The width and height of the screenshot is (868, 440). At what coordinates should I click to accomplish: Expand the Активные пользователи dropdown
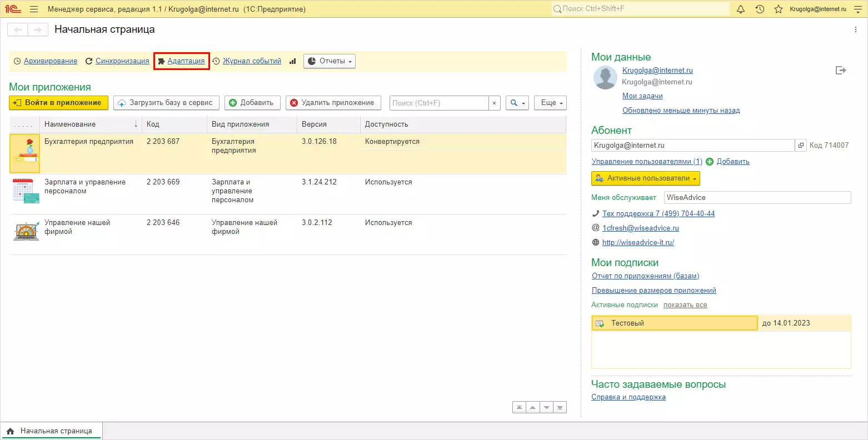click(646, 178)
